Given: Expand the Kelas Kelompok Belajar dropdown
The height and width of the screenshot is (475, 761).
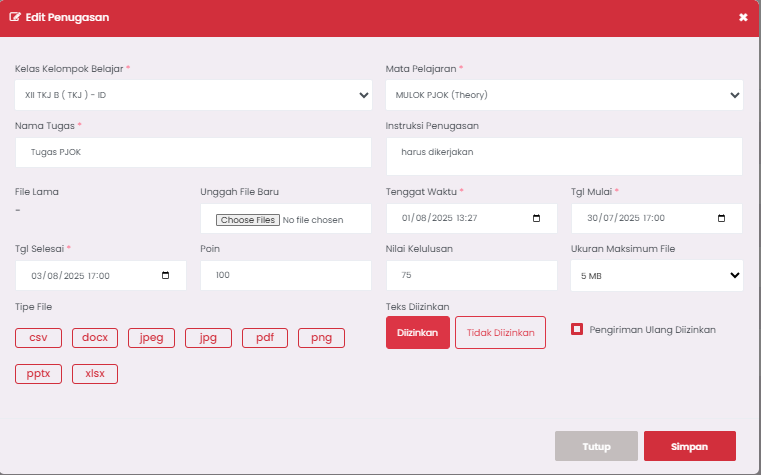Looking at the screenshot, I should point(193,96).
